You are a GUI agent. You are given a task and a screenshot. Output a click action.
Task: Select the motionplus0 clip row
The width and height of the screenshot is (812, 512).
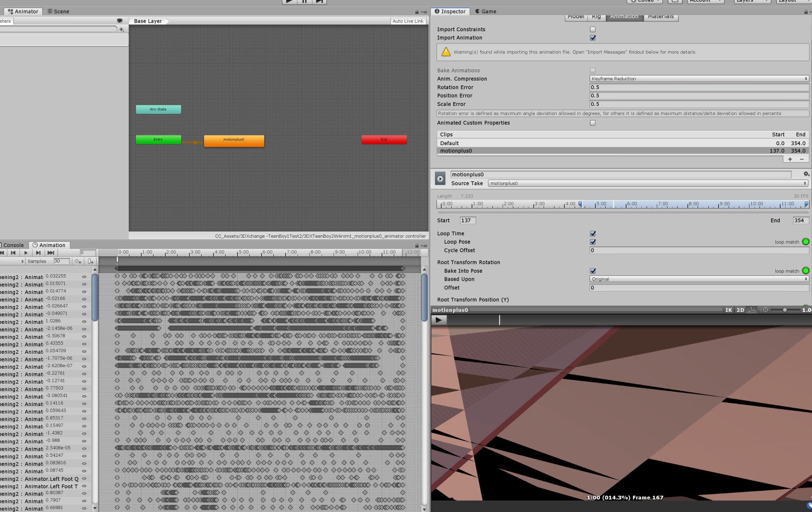click(623, 151)
